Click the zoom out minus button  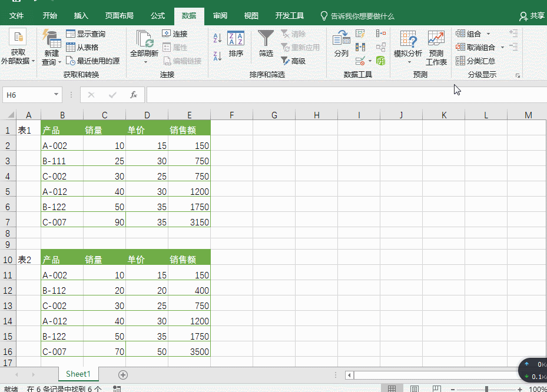452,389
